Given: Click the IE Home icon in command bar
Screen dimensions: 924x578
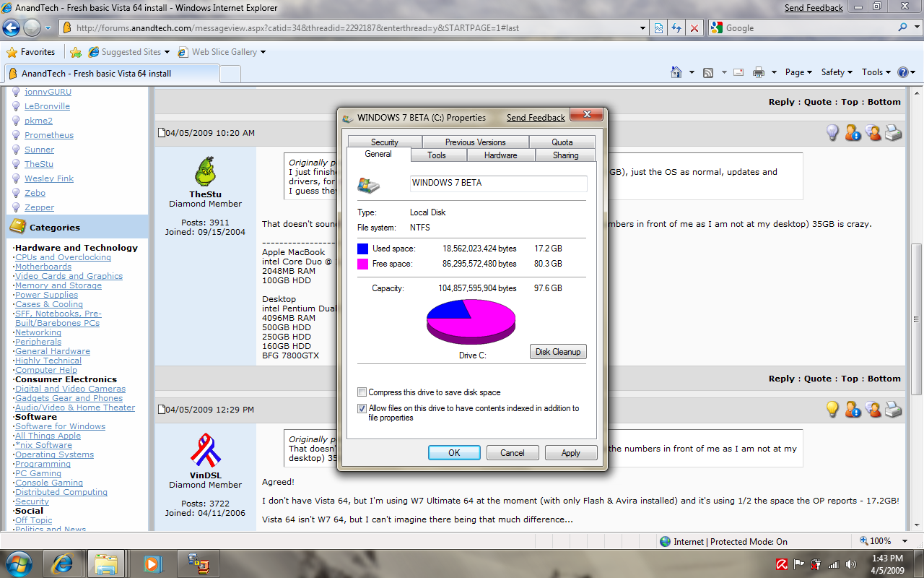Looking at the screenshot, I should point(676,72).
